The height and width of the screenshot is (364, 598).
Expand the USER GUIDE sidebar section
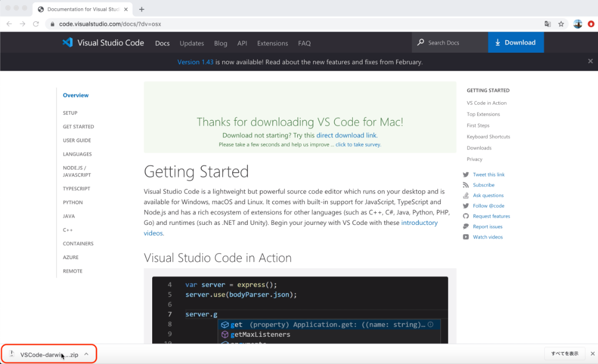click(x=77, y=140)
